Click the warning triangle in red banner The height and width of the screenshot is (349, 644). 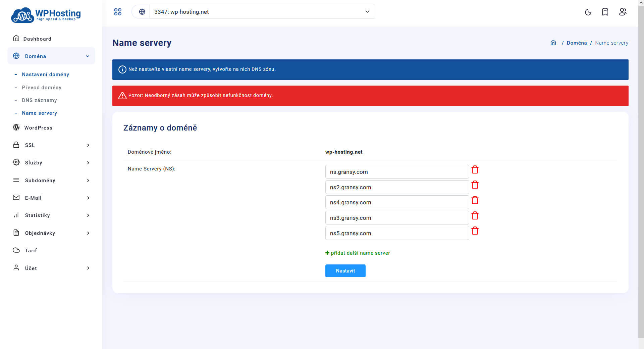pyautogui.click(x=122, y=96)
